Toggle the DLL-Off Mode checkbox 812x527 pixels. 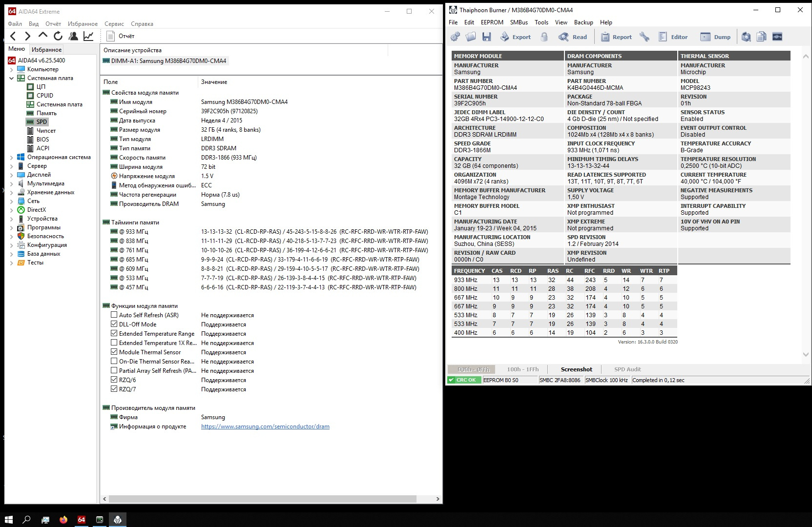tap(114, 324)
